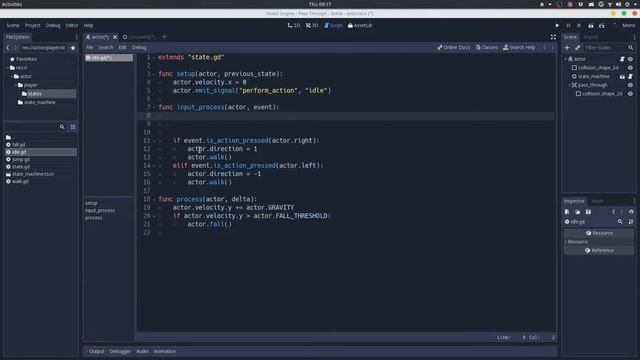Click the Play custom scene icon
Screen dimensions: 640x360
602,25
